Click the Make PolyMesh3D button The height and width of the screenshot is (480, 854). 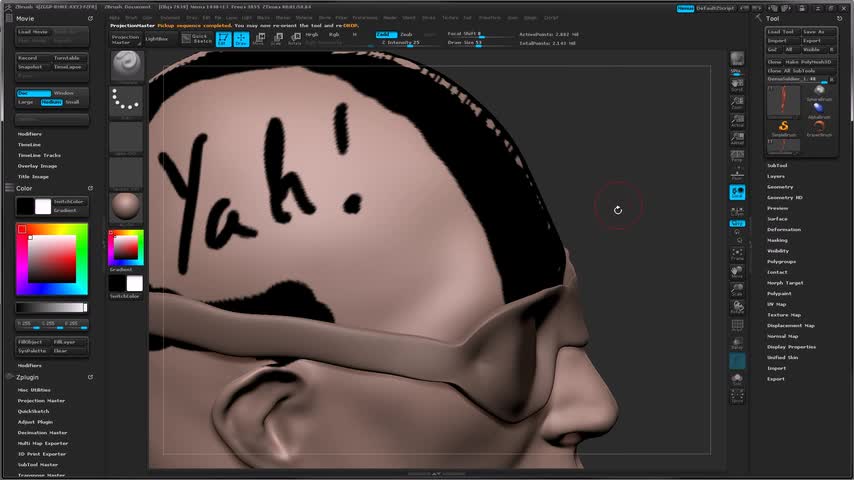[809, 62]
